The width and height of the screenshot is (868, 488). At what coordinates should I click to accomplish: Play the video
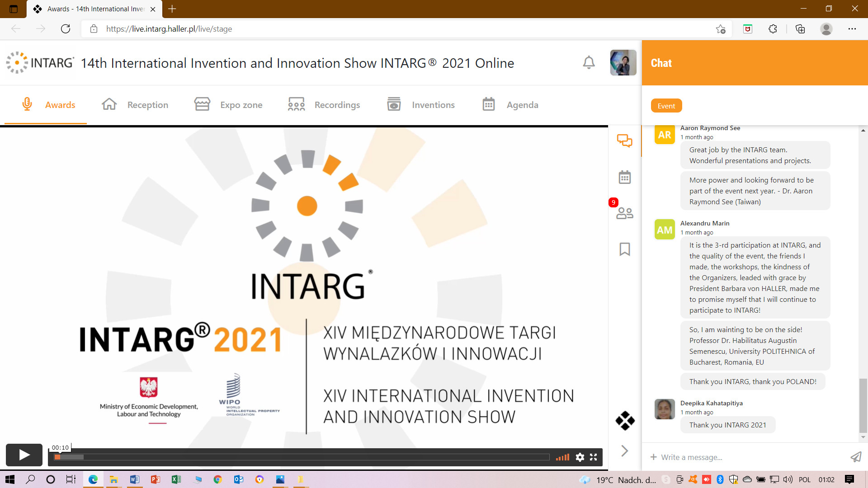coord(24,455)
